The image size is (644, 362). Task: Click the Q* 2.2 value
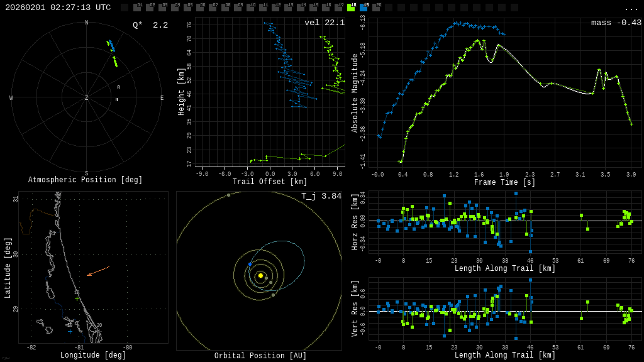pos(150,25)
